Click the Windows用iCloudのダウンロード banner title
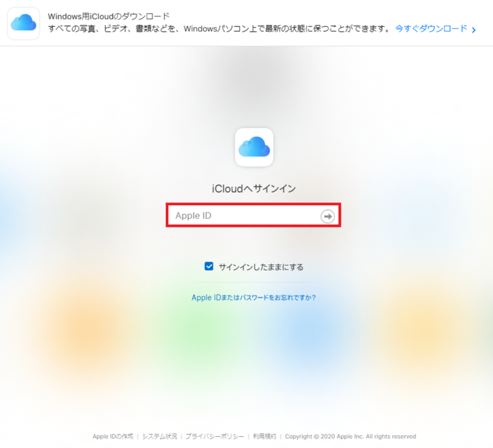493x448 pixels. [x=109, y=16]
